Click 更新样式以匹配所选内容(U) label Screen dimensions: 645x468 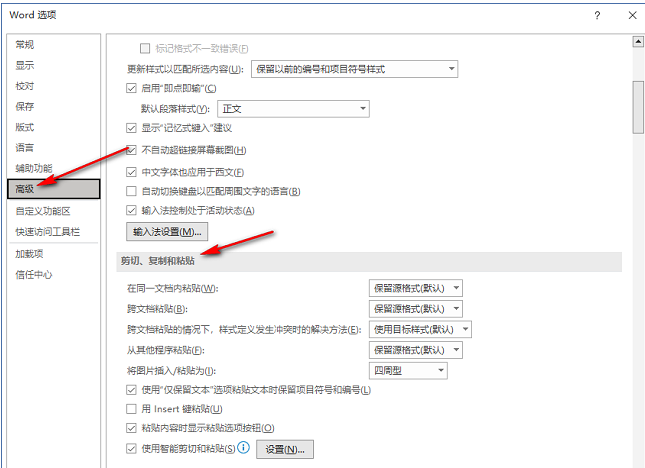click(185, 69)
